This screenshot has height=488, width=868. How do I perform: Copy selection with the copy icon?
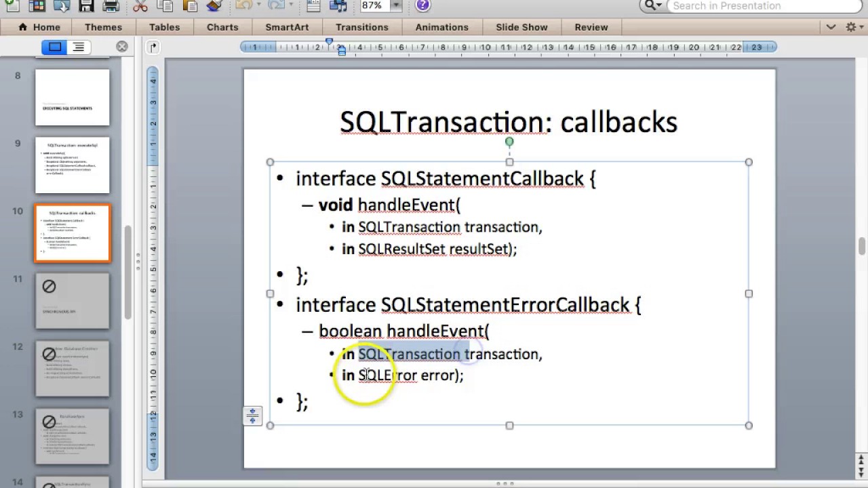(x=165, y=5)
